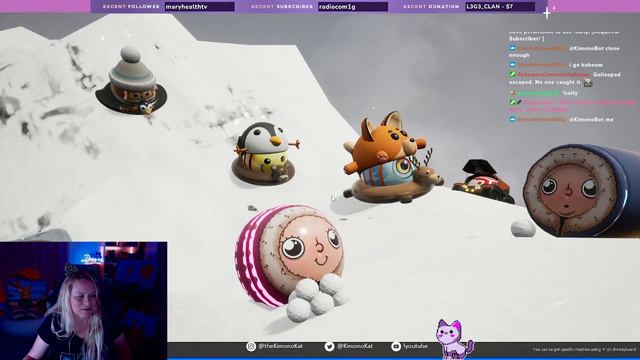The width and height of the screenshot is (640, 360).
Task: Click the "RECENT SUBSCRIBER" label
Action: pos(282,7)
